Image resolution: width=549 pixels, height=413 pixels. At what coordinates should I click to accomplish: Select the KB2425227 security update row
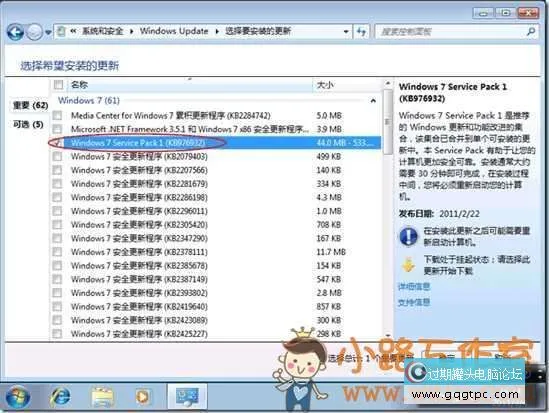click(x=216, y=334)
